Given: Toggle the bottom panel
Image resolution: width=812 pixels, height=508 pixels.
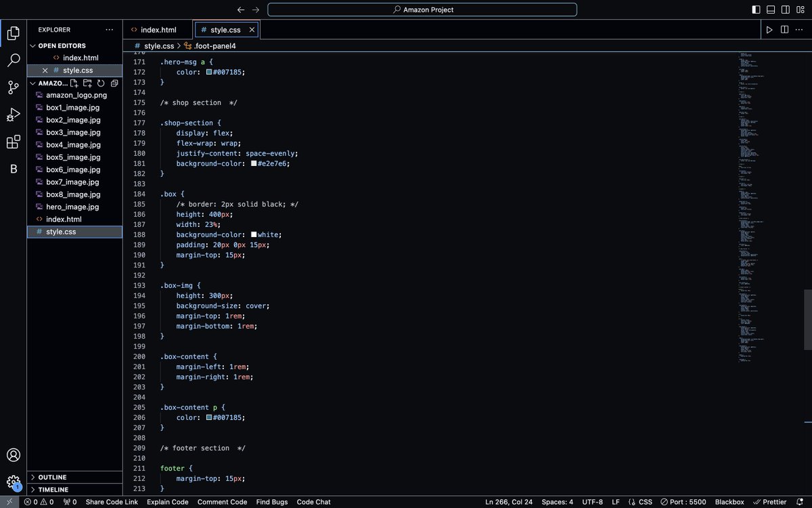Looking at the screenshot, I should coord(771,9).
